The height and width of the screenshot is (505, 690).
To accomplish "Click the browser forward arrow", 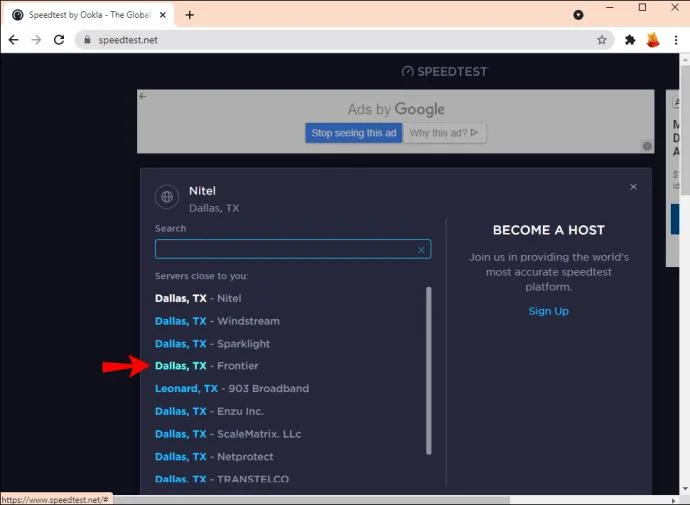I will pyautogui.click(x=36, y=40).
